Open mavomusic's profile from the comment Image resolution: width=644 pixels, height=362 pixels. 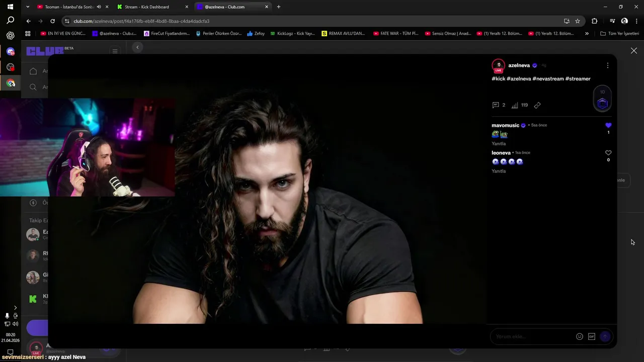tap(505, 125)
